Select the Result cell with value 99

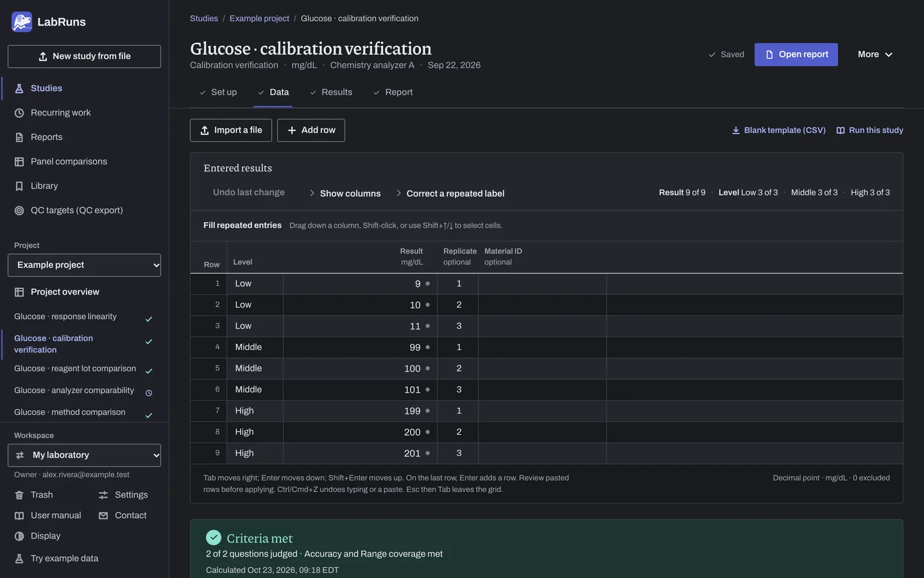click(x=360, y=347)
